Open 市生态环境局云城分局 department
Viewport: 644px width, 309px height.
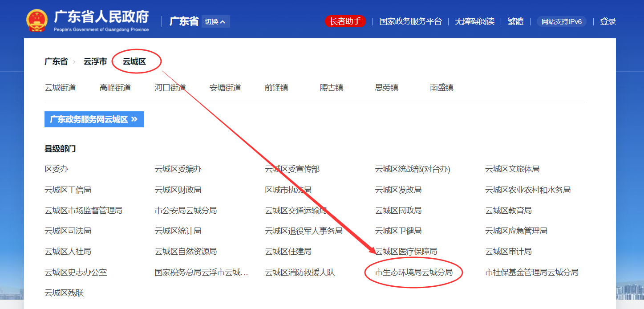pos(413,272)
